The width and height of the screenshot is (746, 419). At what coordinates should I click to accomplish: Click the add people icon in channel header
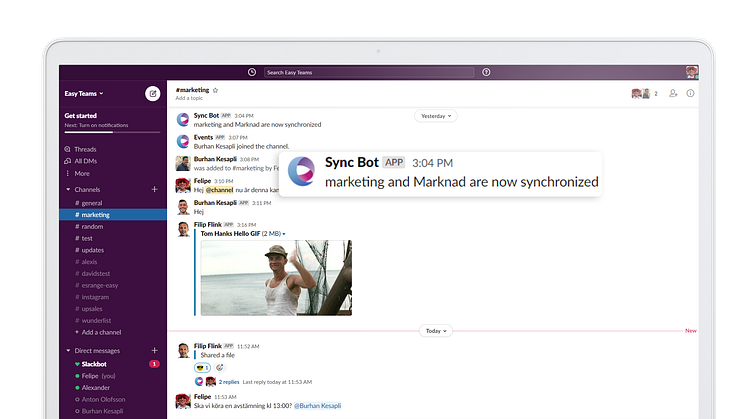(673, 94)
